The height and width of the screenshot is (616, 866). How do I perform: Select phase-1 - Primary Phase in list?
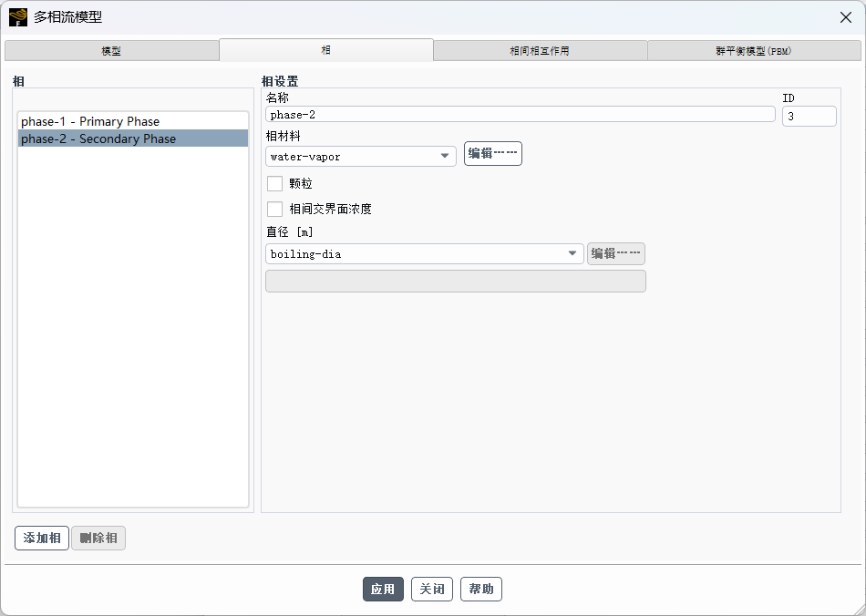[133, 121]
